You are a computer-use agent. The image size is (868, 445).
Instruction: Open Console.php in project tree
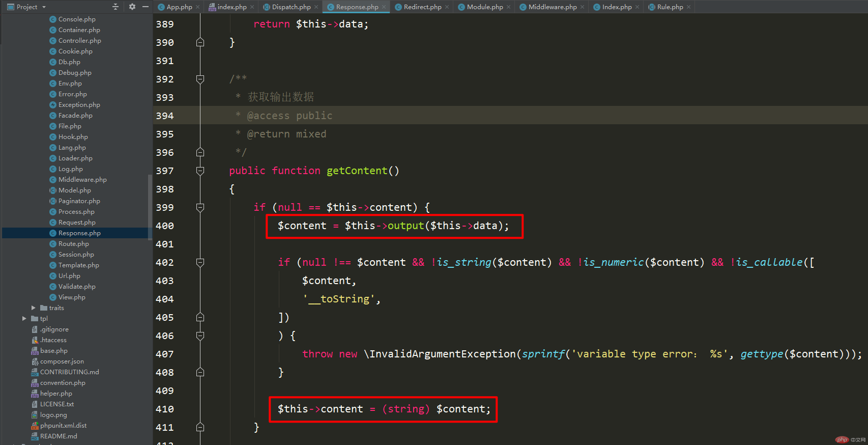(77, 19)
